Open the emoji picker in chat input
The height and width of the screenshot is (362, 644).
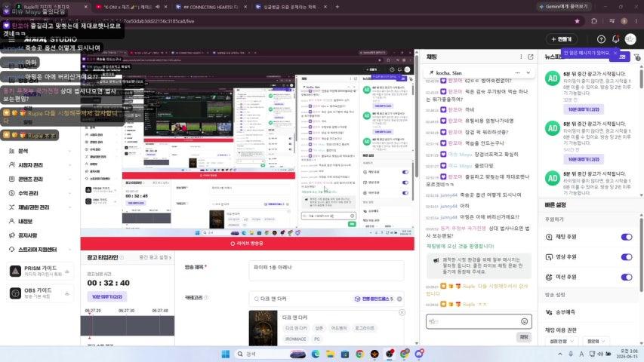point(524,321)
